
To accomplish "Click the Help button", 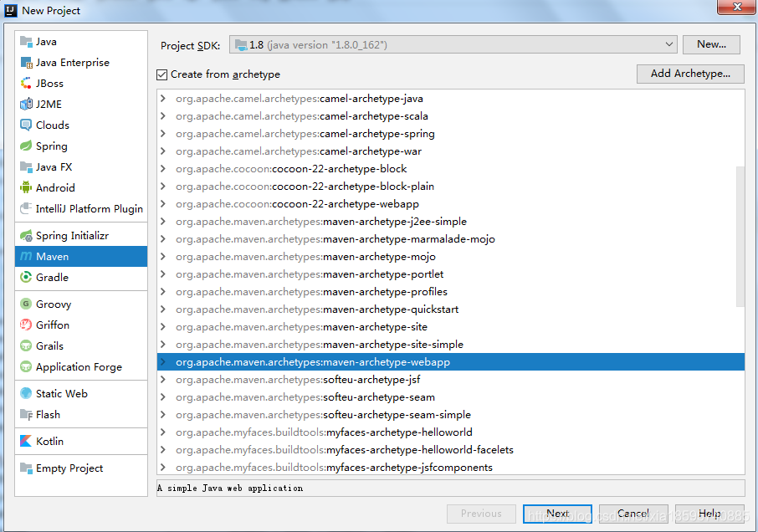I will (x=709, y=514).
